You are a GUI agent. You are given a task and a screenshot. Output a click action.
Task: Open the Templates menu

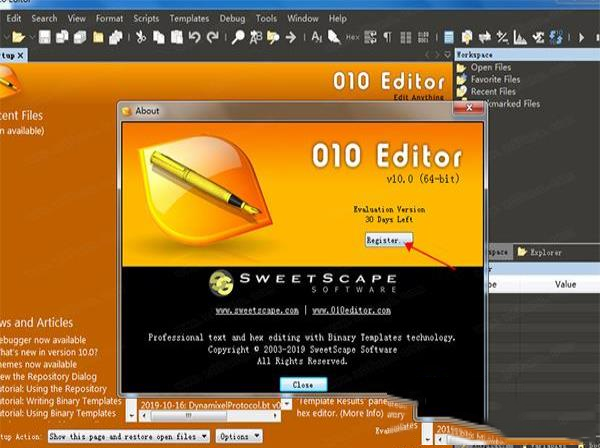pos(189,18)
